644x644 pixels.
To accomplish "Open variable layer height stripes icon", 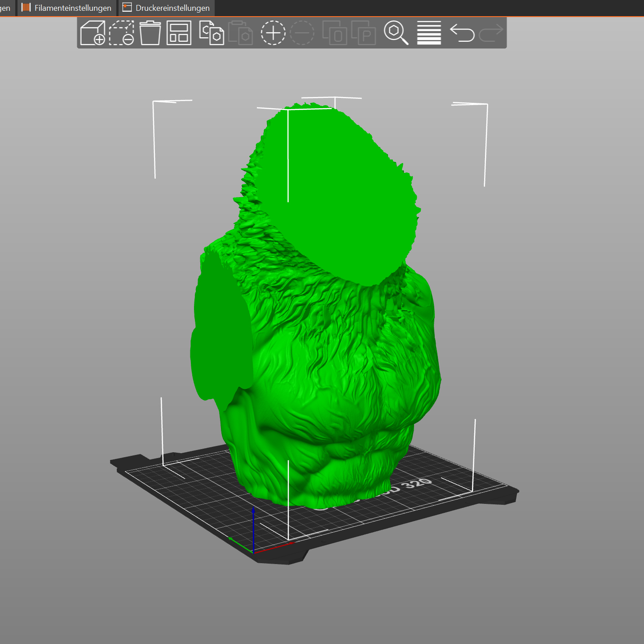I will pos(429,33).
